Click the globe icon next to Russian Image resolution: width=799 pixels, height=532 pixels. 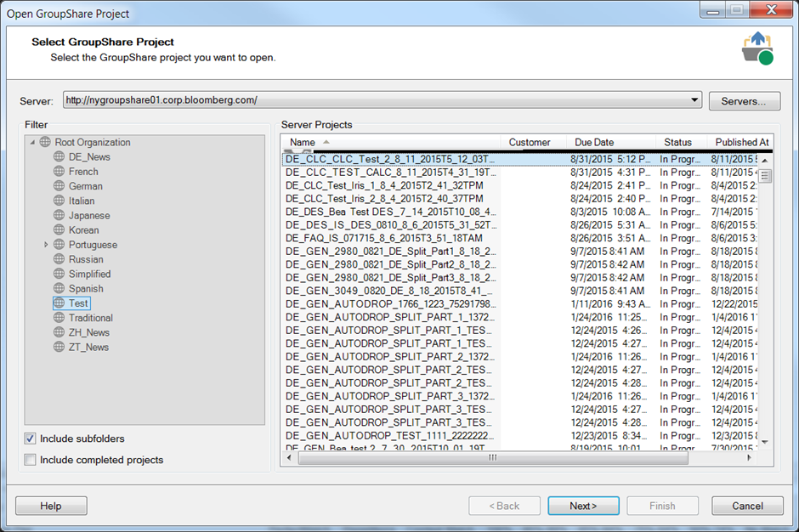pos(59,260)
